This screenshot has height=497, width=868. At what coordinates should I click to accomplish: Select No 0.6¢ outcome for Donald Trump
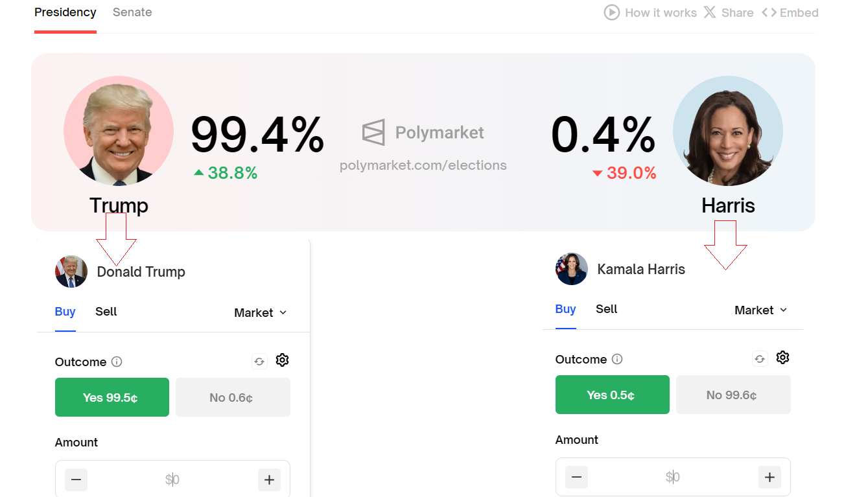tap(233, 397)
